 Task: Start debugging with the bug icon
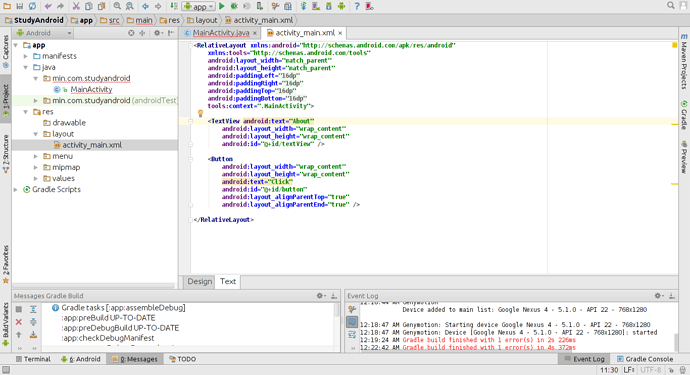(x=235, y=6)
